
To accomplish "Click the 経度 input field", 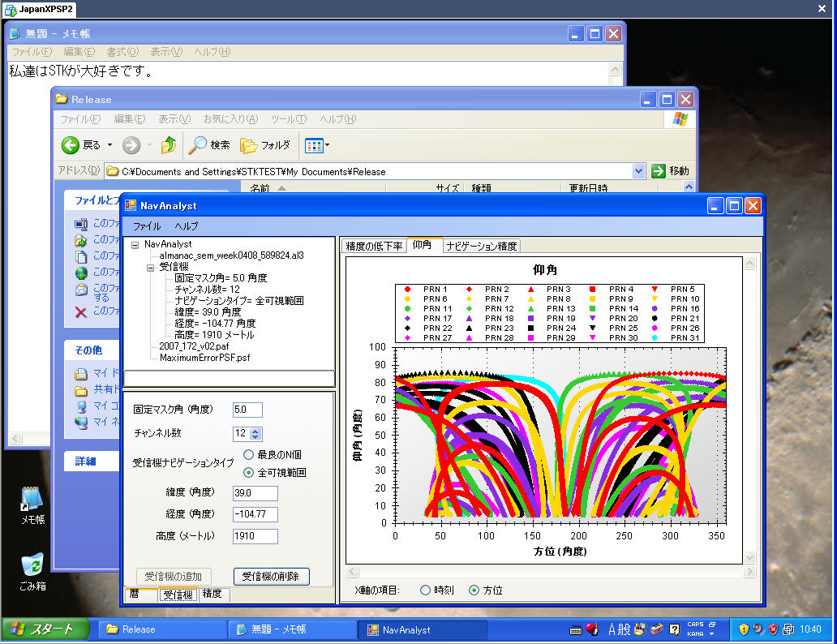I will (255, 514).
